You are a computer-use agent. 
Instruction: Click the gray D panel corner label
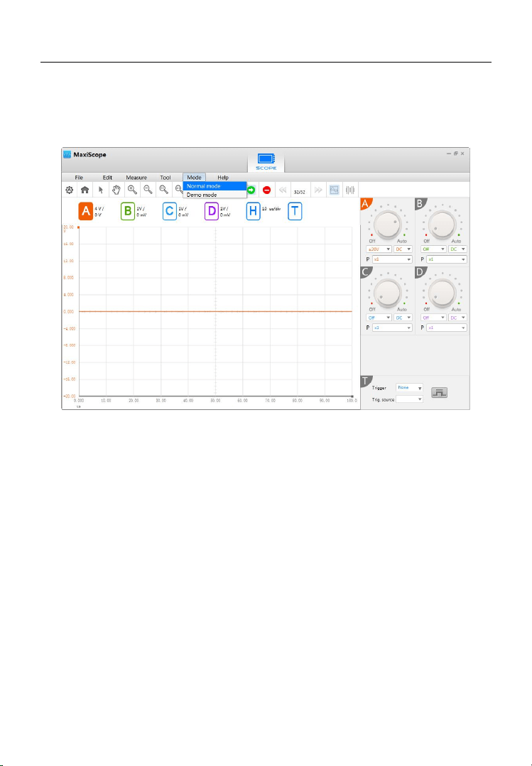(420, 271)
